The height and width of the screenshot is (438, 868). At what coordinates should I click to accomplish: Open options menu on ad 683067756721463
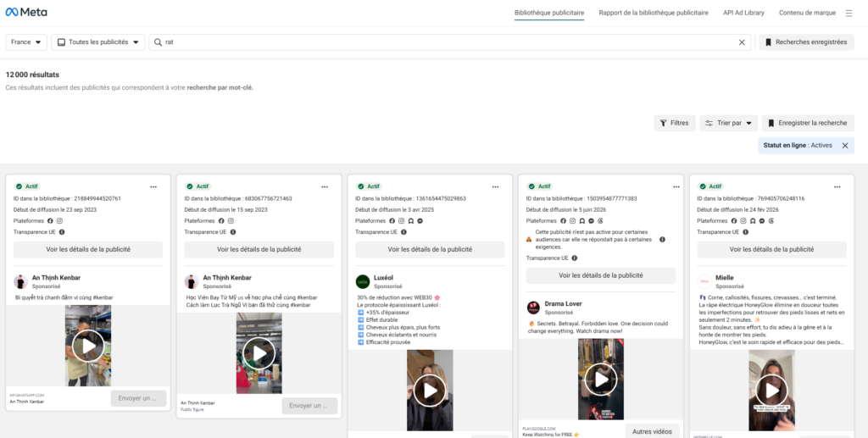pos(325,187)
